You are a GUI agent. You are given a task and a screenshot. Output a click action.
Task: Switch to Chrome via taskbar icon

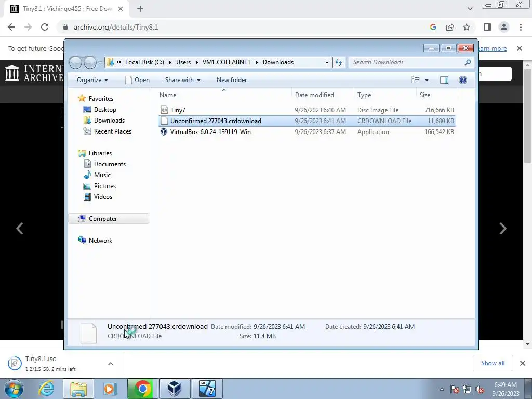[x=142, y=389]
